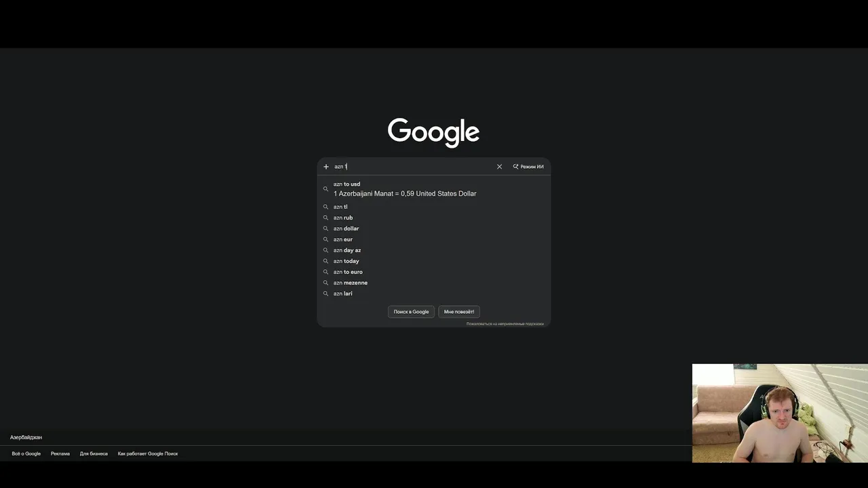
Task: Select the 'azn eur' suggestion
Action: coord(434,239)
